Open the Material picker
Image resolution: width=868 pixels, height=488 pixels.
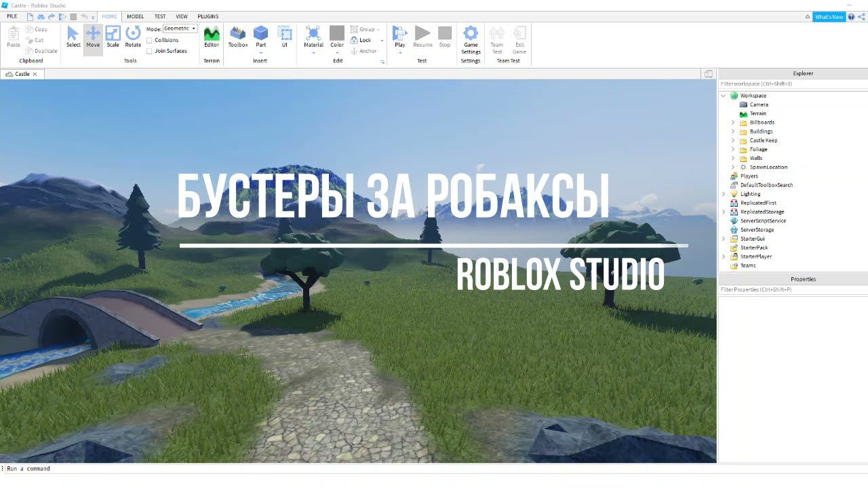313,37
